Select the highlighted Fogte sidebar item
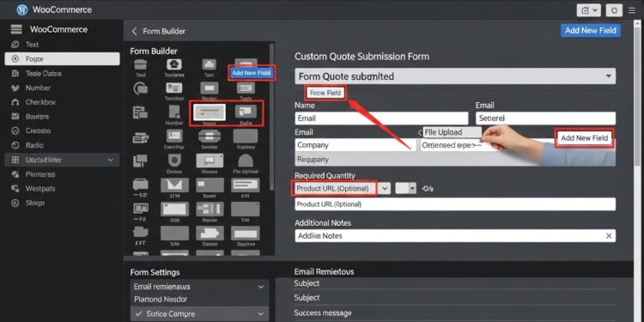644x322 pixels. point(62,58)
